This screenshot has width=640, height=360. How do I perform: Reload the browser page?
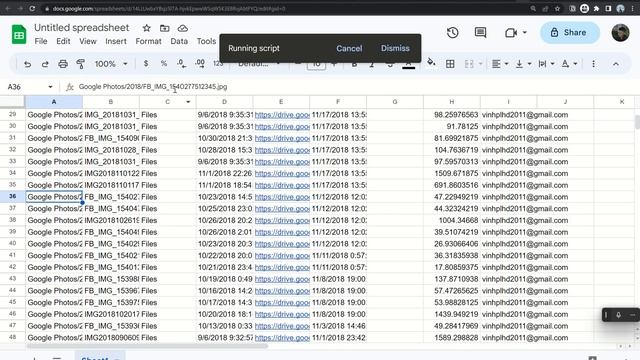[32, 8]
